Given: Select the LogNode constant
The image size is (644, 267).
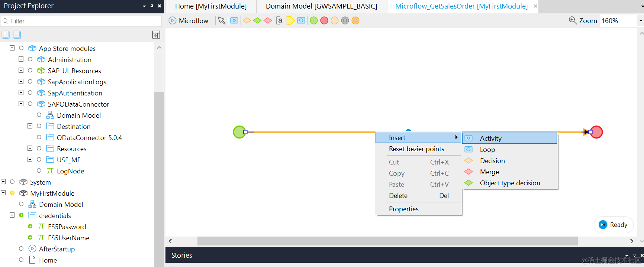Looking at the screenshot, I should pos(70,171).
